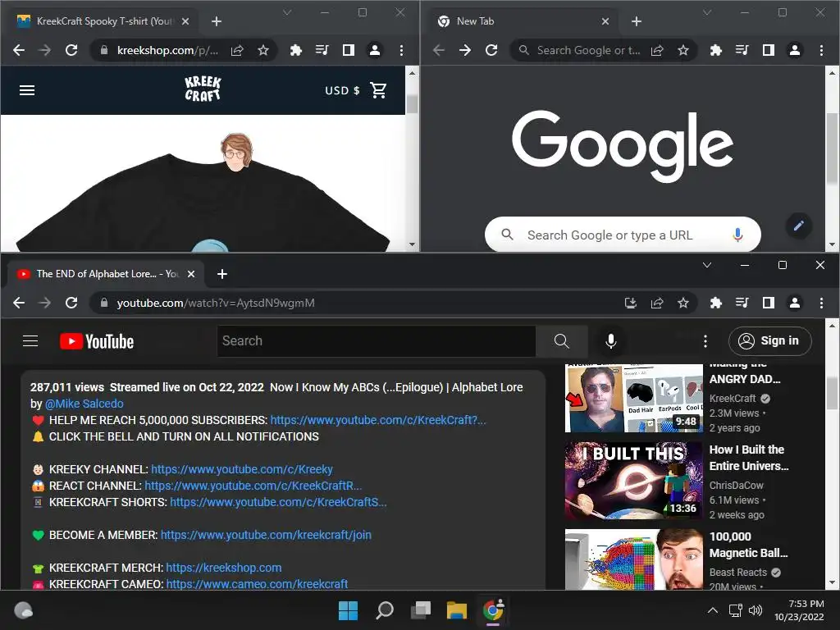Open the shopping cart on KreekShop
This screenshot has height=630, width=840.
378,90
